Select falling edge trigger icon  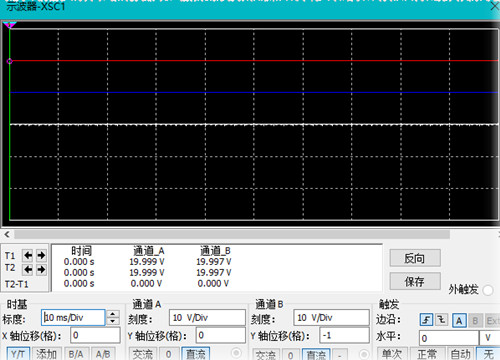(x=442, y=320)
